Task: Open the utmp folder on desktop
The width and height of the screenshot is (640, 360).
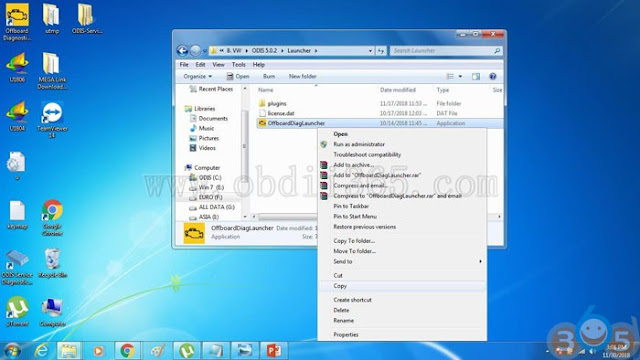Action: (51, 19)
